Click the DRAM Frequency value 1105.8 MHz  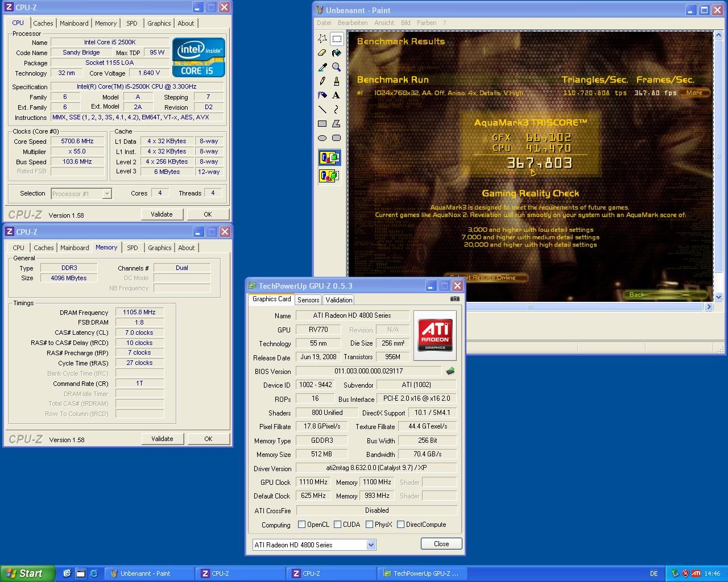pos(139,313)
